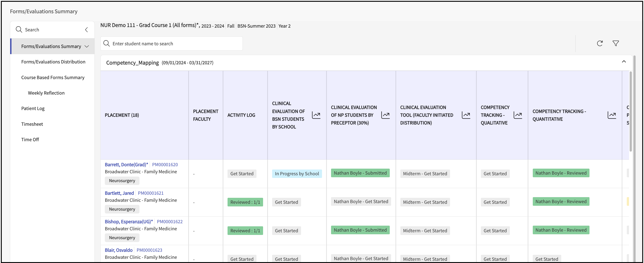Open chart icon for Competency Tracking - Qualitative
The width and height of the screenshot is (644, 263).
pyautogui.click(x=518, y=115)
